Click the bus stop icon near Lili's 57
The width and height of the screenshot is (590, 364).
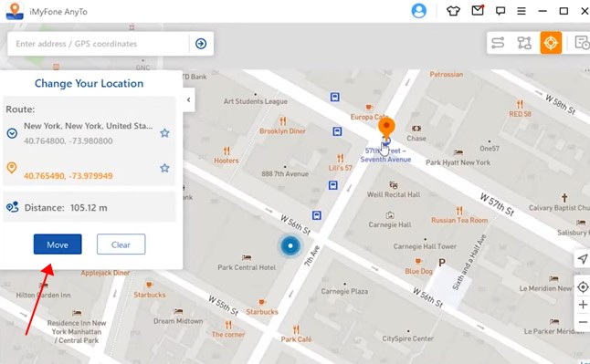pyautogui.click(x=333, y=185)
